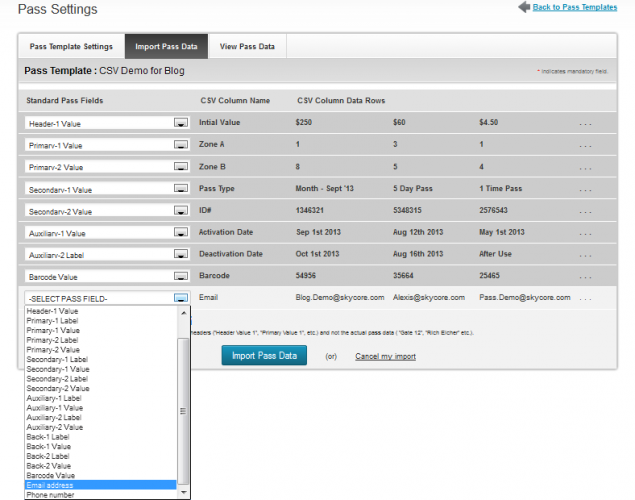Click the Pass.Demo@skycore.com email cell
Image resolution: width=635 pixels, height=500 pixels.
click(525, 298)
